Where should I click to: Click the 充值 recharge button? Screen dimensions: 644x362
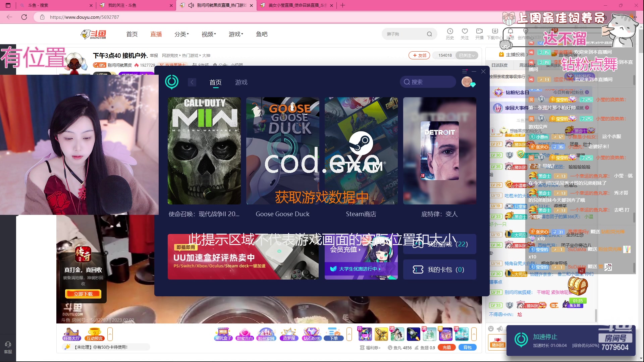pyautogui.click(x=446, y=348)
